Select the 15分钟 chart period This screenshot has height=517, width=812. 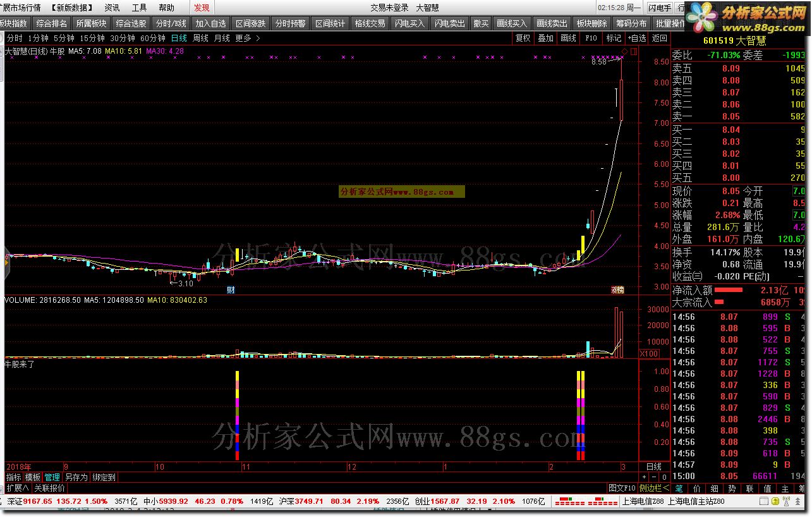point(92,38)
